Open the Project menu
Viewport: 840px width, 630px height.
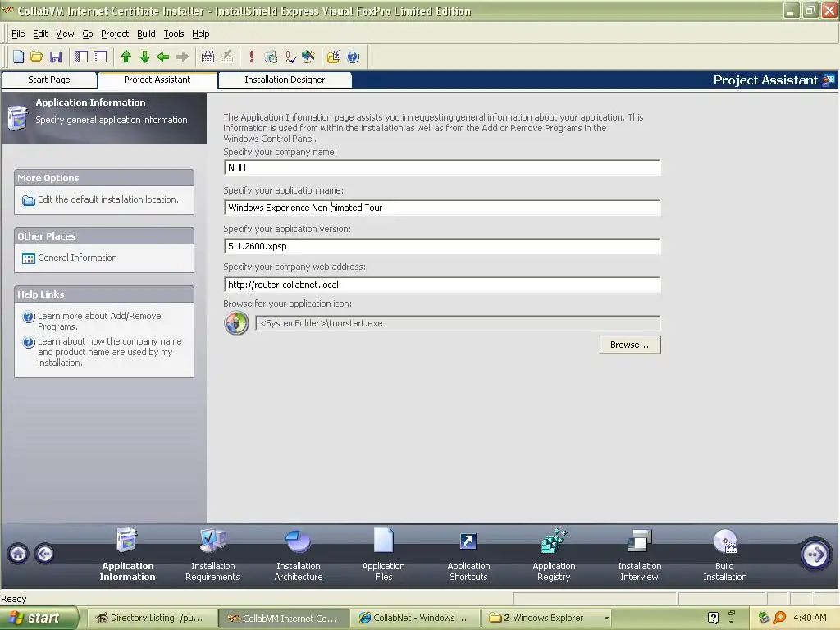115,34
